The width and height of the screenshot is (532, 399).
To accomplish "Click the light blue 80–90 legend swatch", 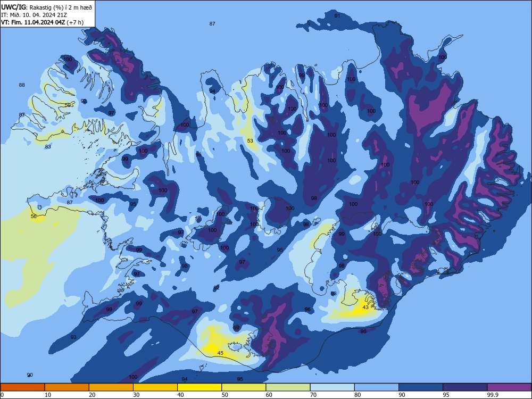I will point(377,387).
